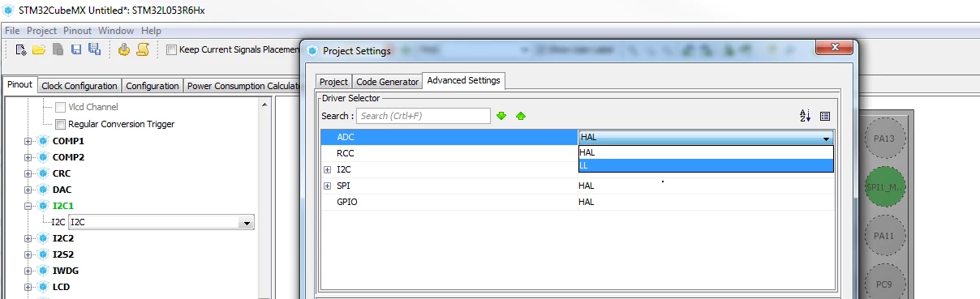Image resolution: width=980 pixels, height=299 pixels.
Task: Open the File menu
Action: coord(12,31)
